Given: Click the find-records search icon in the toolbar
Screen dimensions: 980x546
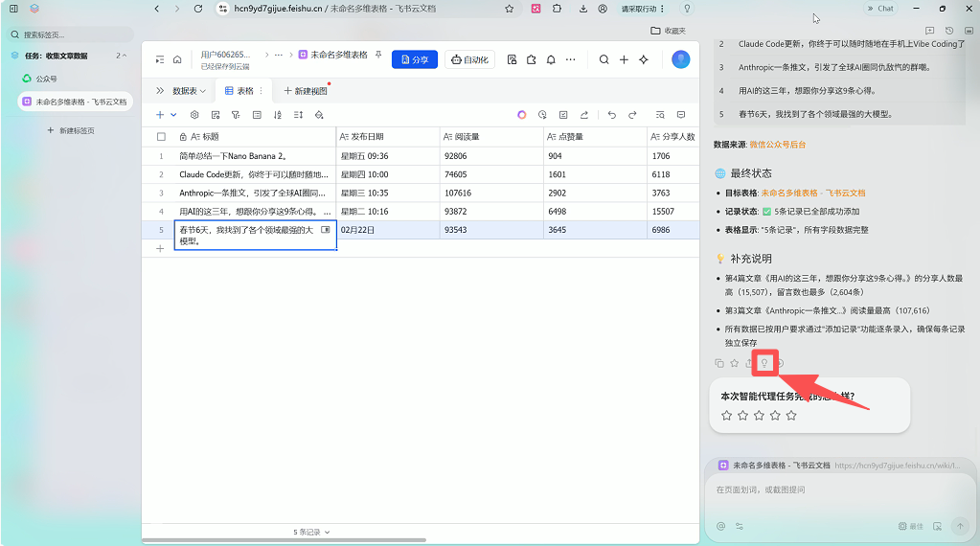Looking at the screenshot, I should (x=660, y=115).
